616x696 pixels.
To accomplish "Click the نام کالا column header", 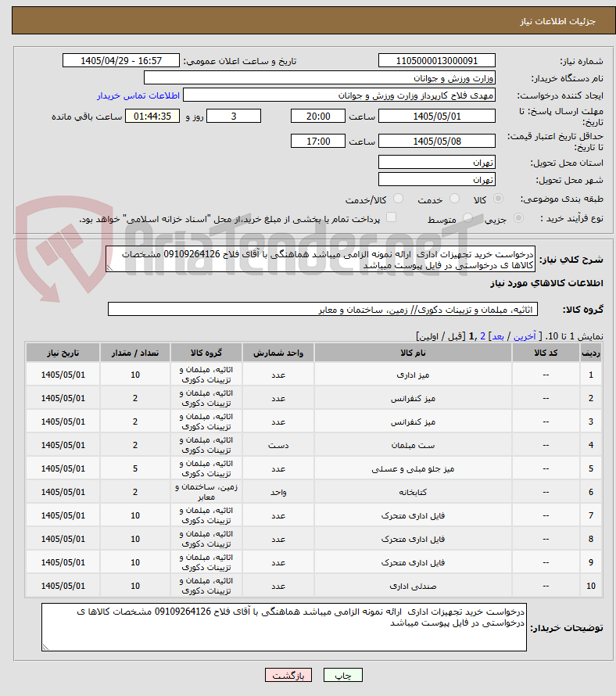I will [413, 353].
